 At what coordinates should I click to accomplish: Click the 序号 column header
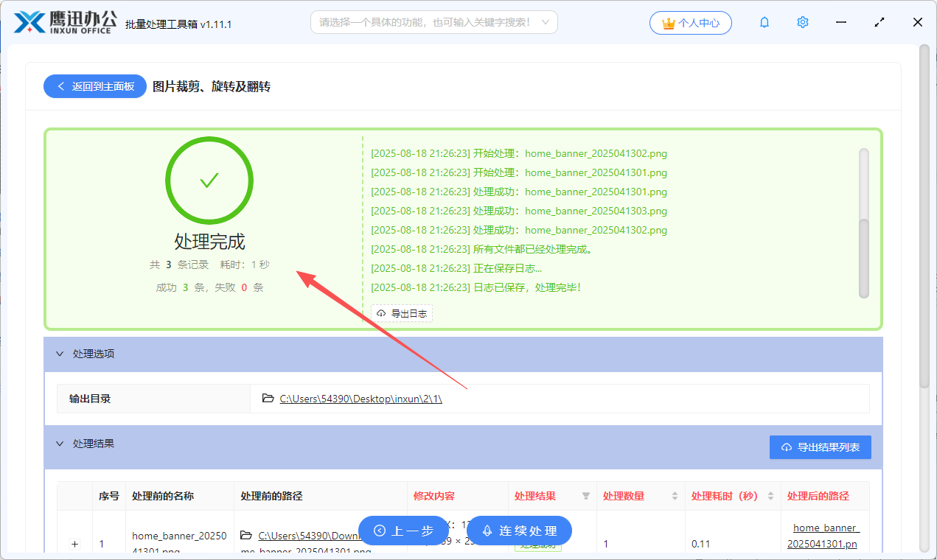coord(109,496)
